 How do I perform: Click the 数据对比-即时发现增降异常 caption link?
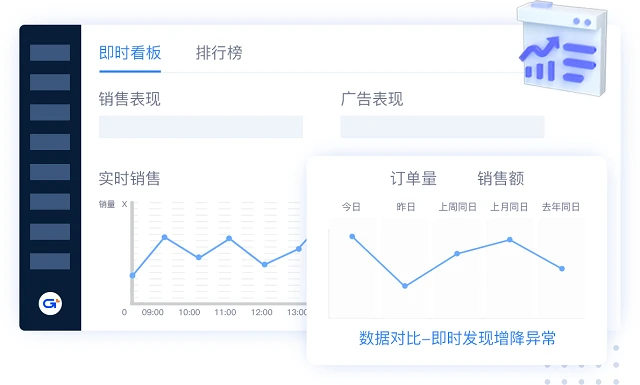coord(457,338)
